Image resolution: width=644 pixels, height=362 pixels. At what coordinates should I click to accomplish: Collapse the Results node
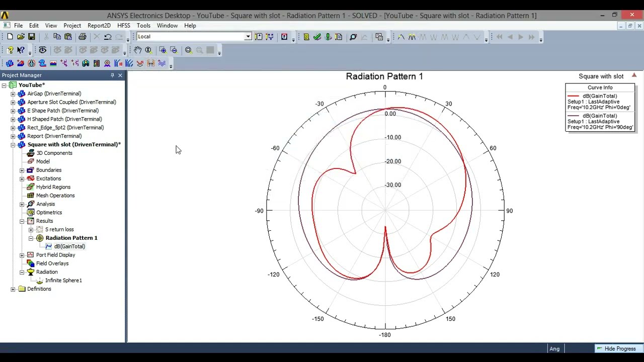22,221
